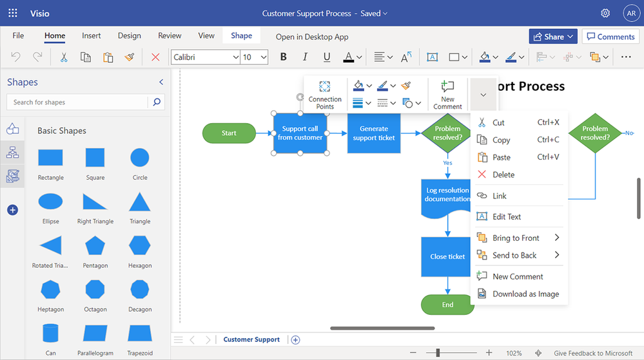644x360 pixels.
Task: Click Connection Points in floating toolbar
Action: coord(324,95)
